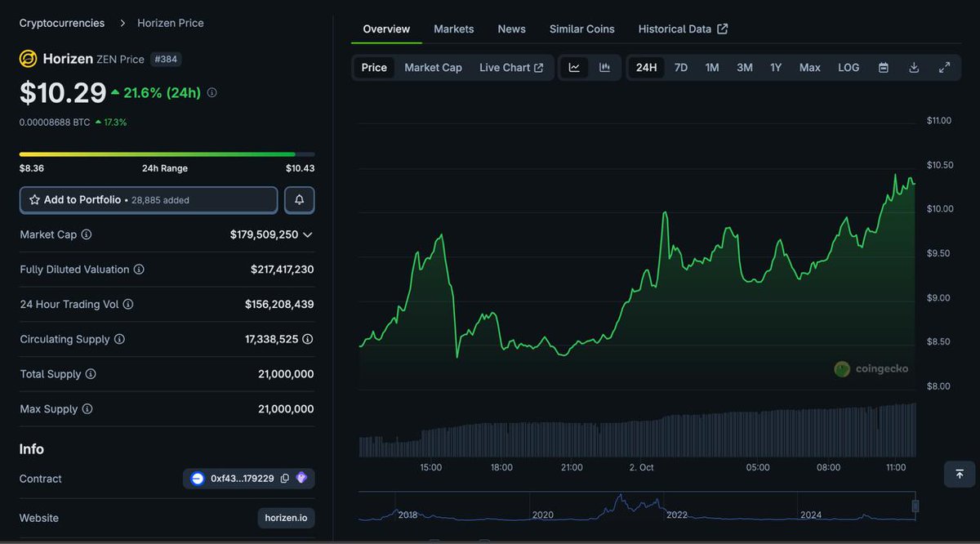This screenshot has width=980, height=544.
Task: Switch to candlestick chart icon
Action: pos(604,68)
